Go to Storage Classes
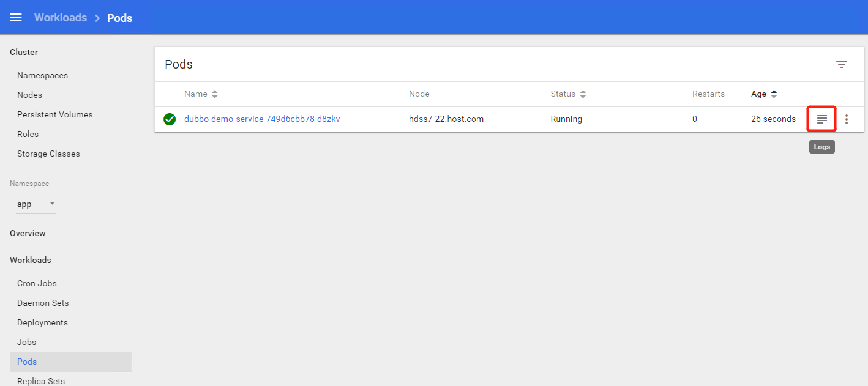Image resolution: width=868 pixels, height=386 pixels. click(48, 154)
